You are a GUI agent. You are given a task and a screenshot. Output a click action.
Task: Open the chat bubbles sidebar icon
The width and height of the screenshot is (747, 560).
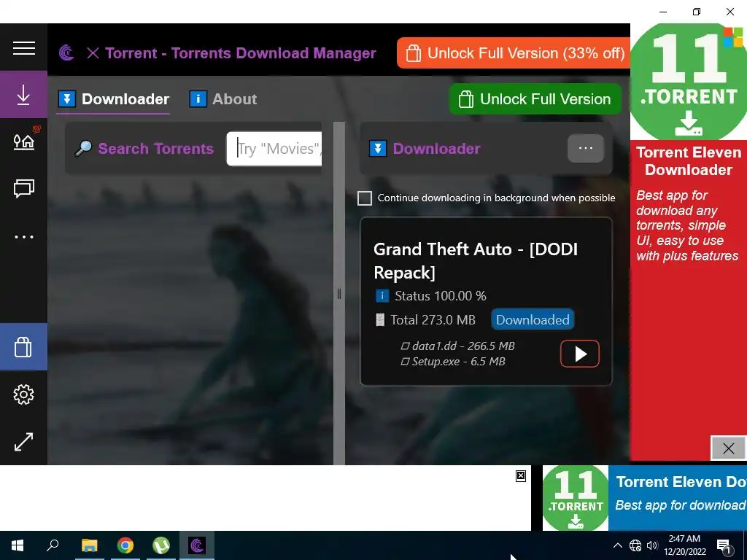[x=24, y=189]
